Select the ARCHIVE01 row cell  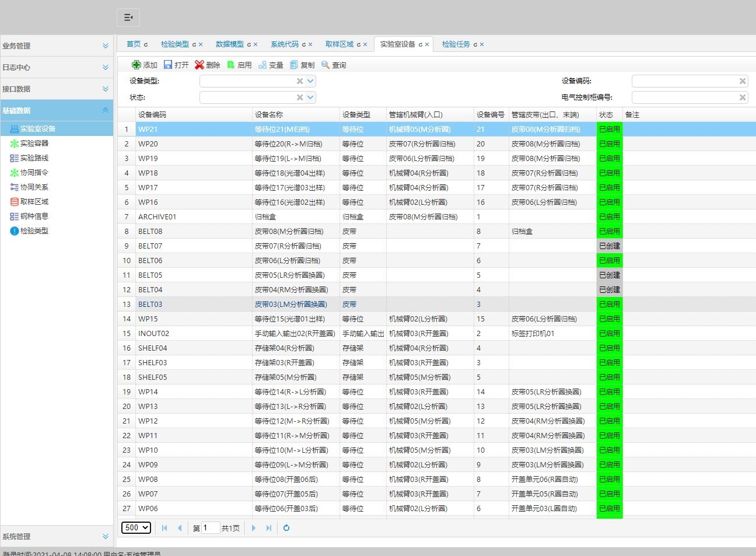tap(194, 217)
